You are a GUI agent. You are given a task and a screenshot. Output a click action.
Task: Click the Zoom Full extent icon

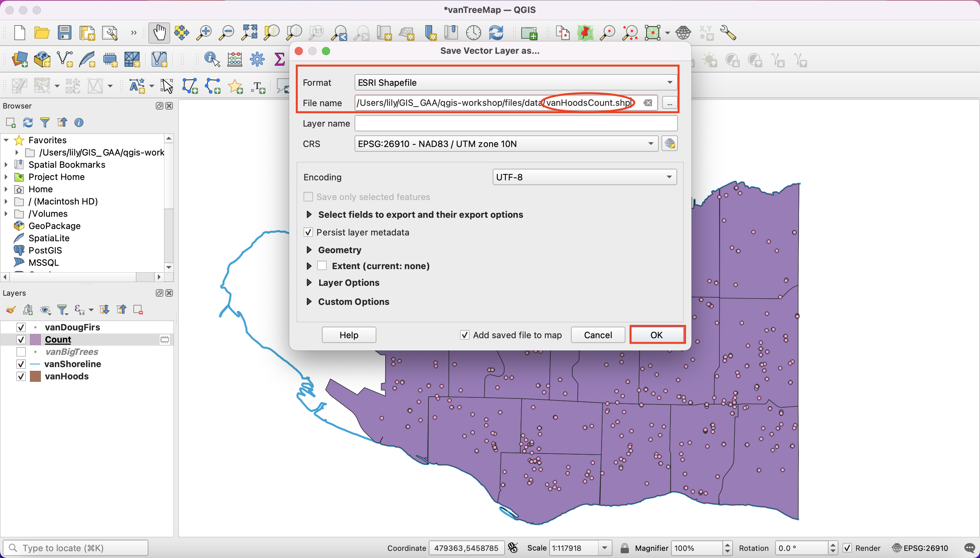249,33
